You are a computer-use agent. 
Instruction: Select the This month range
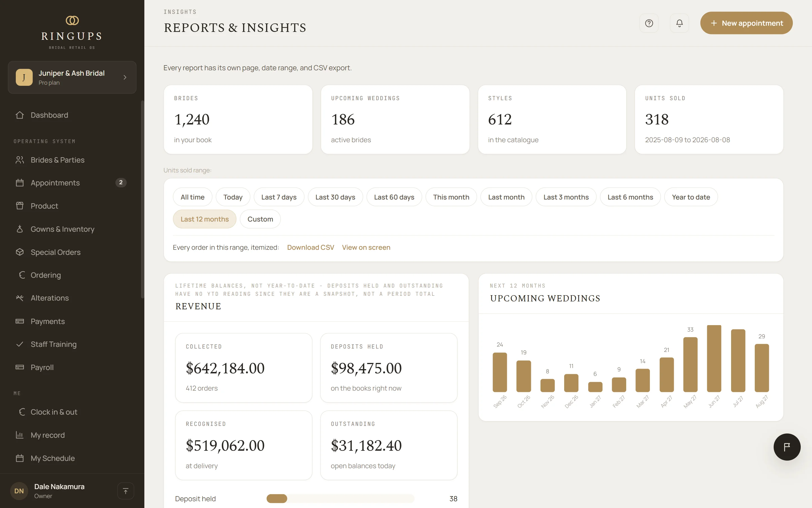[451, 197]
